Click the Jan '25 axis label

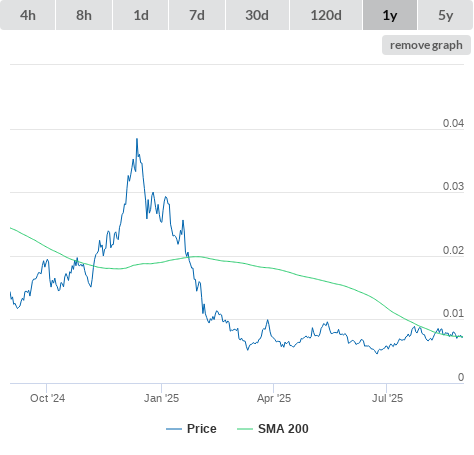pyautogui.click(x=162, y=398)
